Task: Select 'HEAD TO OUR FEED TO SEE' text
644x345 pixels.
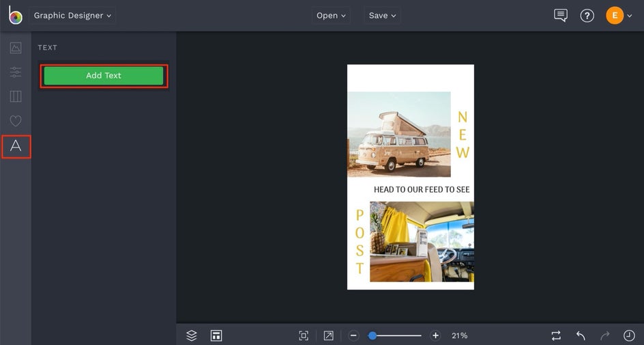Action: tap(422, 189)
